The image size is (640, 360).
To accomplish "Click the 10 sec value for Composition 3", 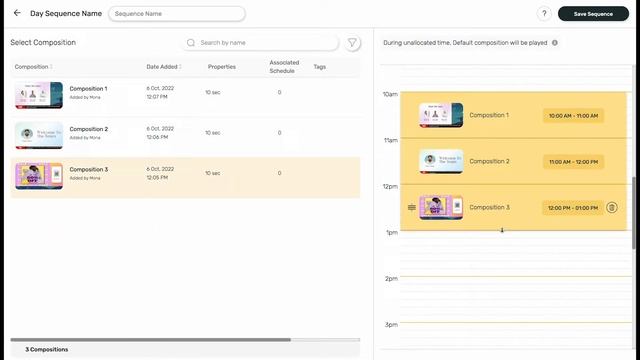I will [x=213, y=173].
